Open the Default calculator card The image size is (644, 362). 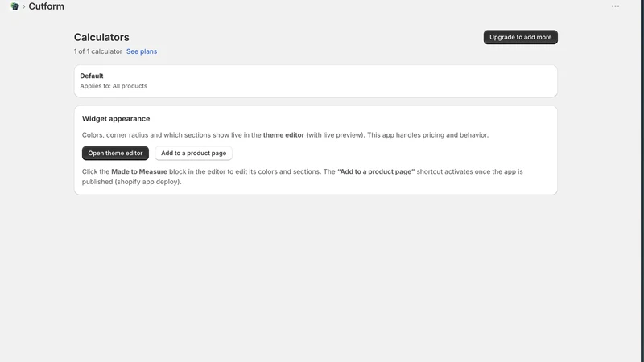pyautogui.click(x=316, y=81)
